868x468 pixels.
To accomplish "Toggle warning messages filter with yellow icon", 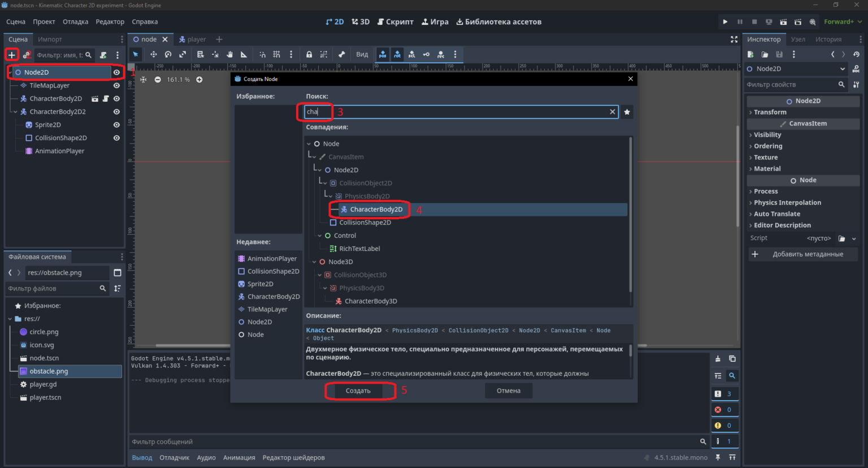I will click(724, 426).
